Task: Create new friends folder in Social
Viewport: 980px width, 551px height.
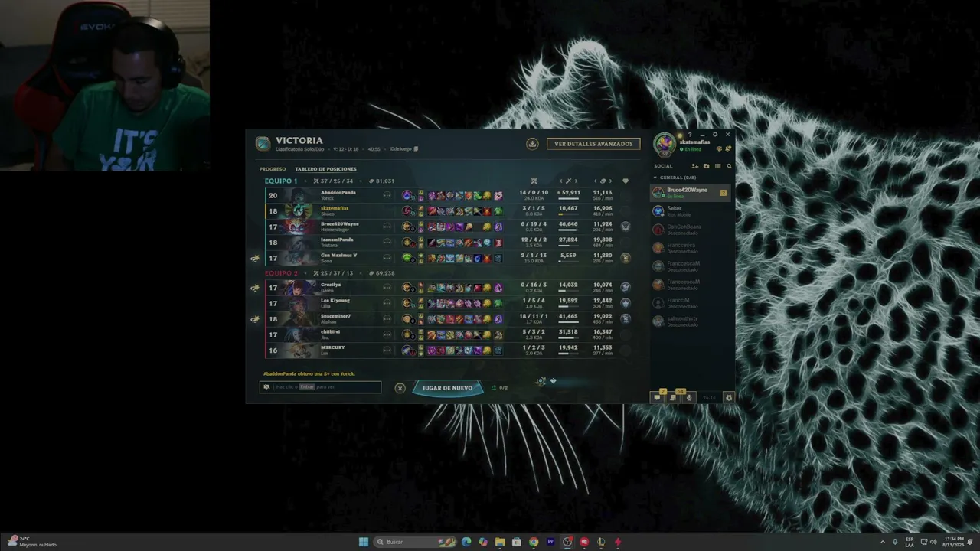Action: [706, 166]
